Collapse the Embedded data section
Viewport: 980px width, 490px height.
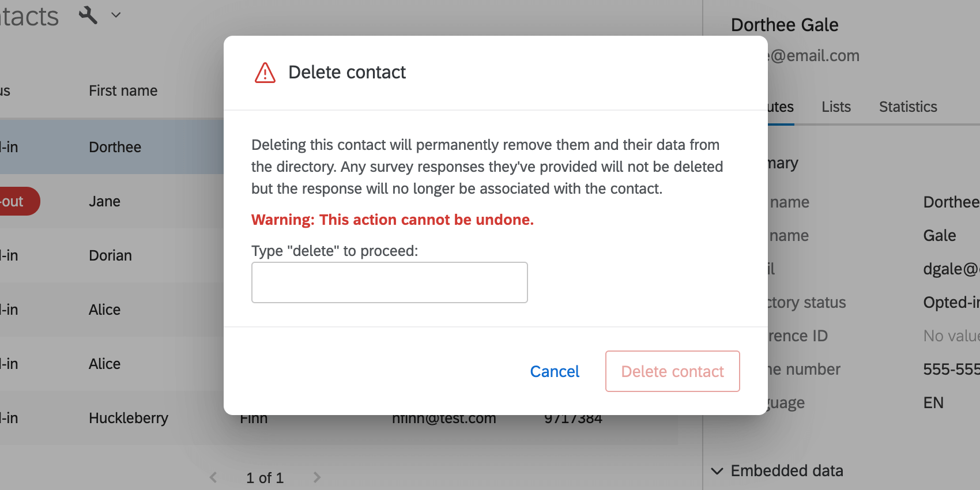point(717,471)
